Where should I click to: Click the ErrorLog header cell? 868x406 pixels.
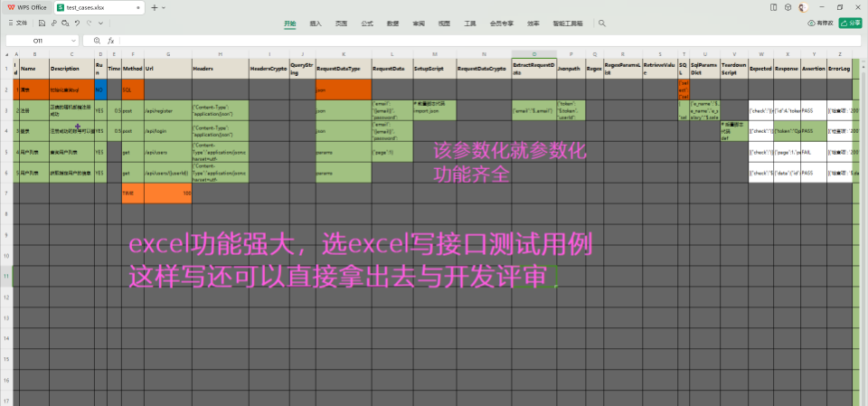[x=839, y=68]
